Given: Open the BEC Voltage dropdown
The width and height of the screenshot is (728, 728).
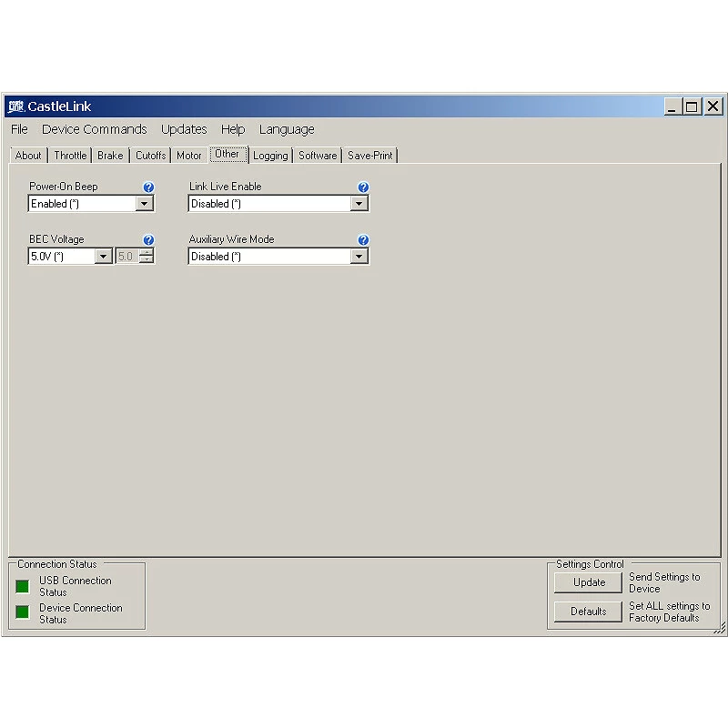Looking at the screenshot, I should (104, 257).
